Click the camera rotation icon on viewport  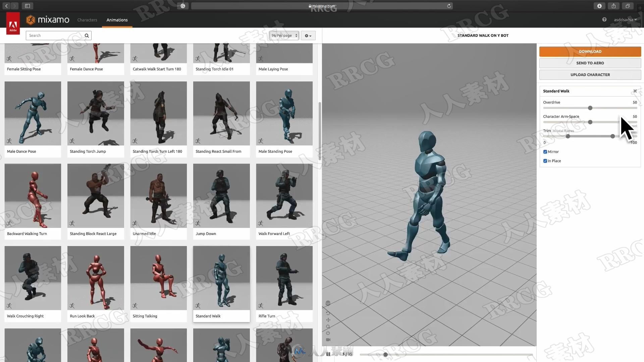pyautogui.click(x=328, y=312)
